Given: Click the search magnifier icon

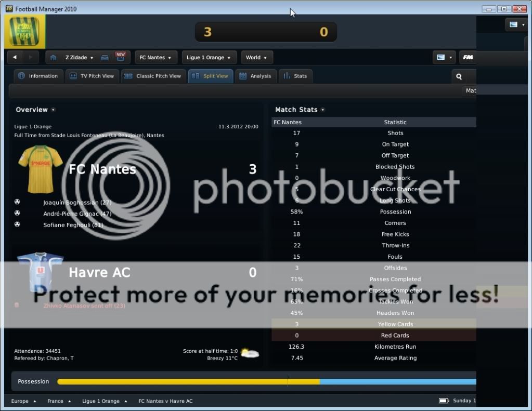Looking at the screenshot, I should [459, 76].
